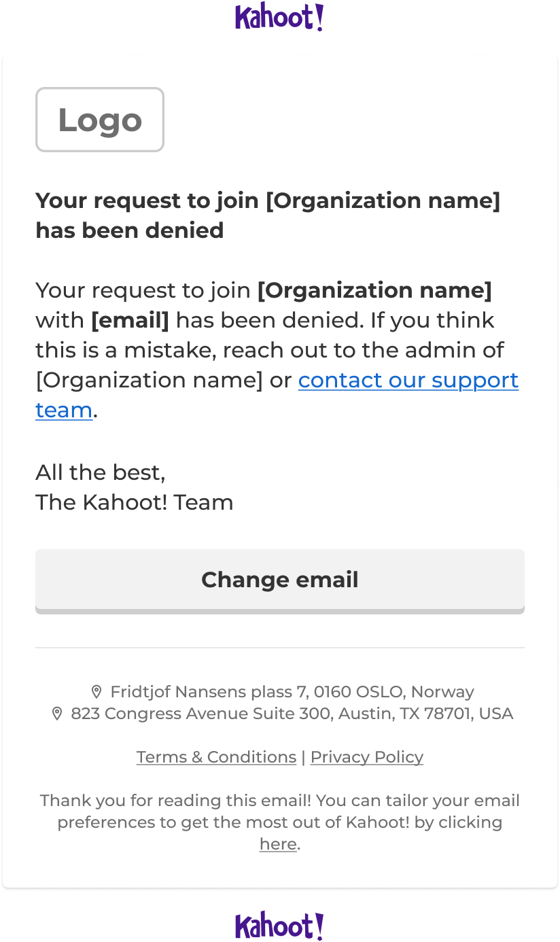Open the Privacy Policy link
Screen dimensions: 560x942
tap(367, 757)
